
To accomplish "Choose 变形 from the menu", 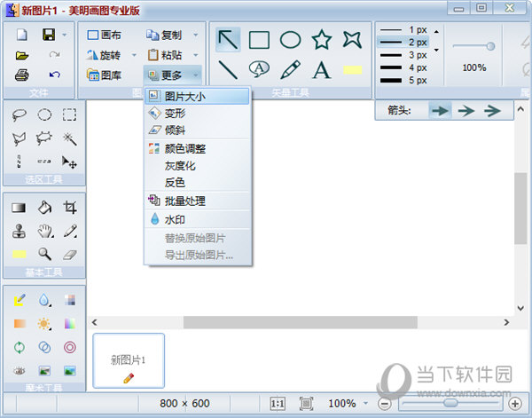I will point(197,114).
